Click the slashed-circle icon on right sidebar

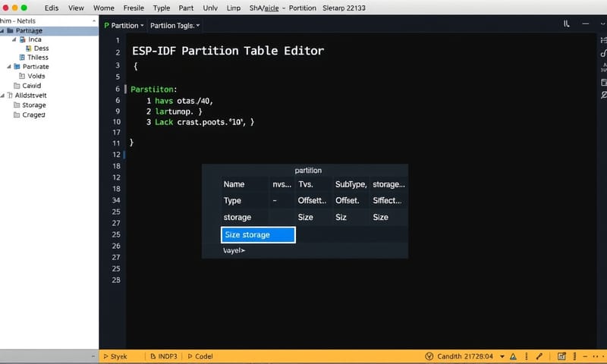coord(603,95)
